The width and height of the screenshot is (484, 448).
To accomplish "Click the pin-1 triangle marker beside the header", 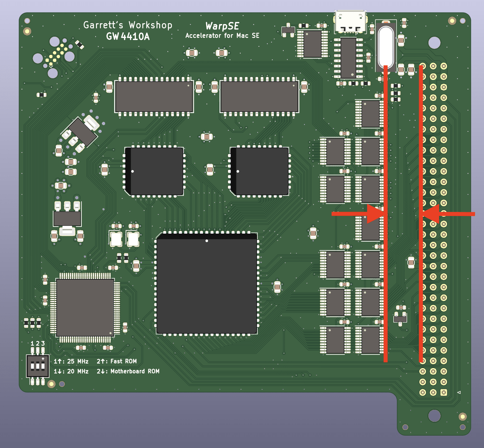I will click(459, 392).
